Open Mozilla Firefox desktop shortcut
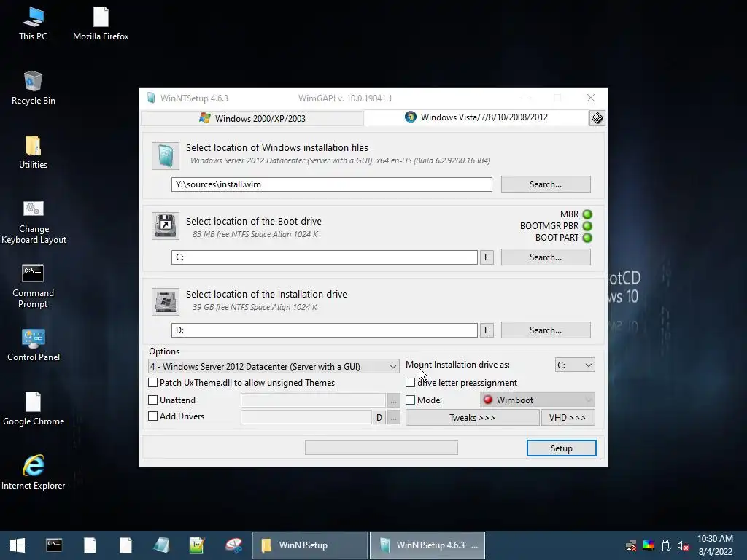 (101, 24)
